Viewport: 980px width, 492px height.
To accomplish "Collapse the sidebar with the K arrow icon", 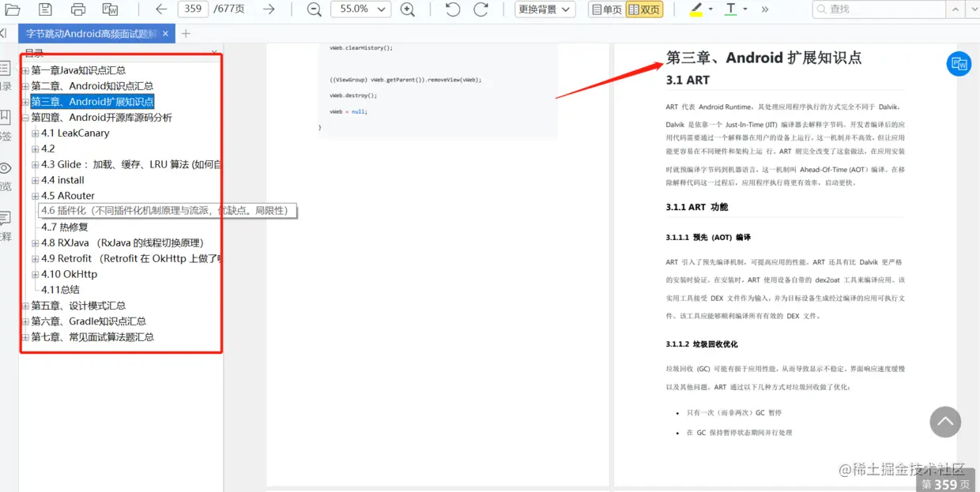I will pyautogui.click(x=3, y=33).
